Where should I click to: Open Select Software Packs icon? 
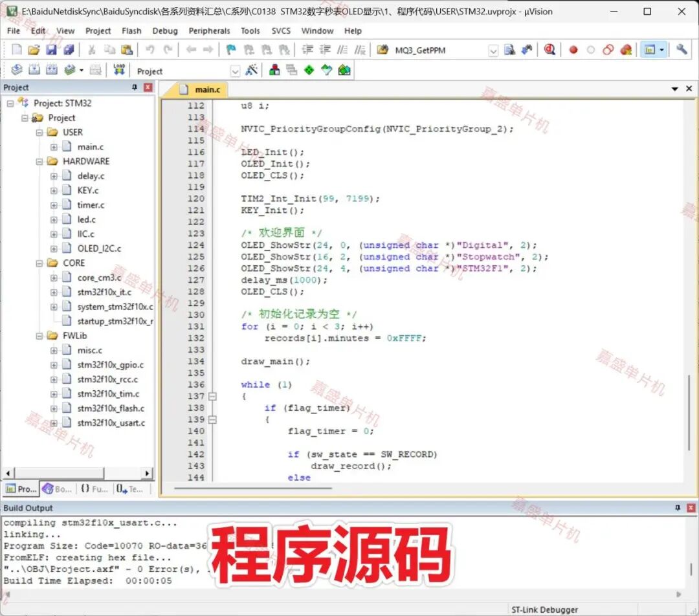coord(327,70)
